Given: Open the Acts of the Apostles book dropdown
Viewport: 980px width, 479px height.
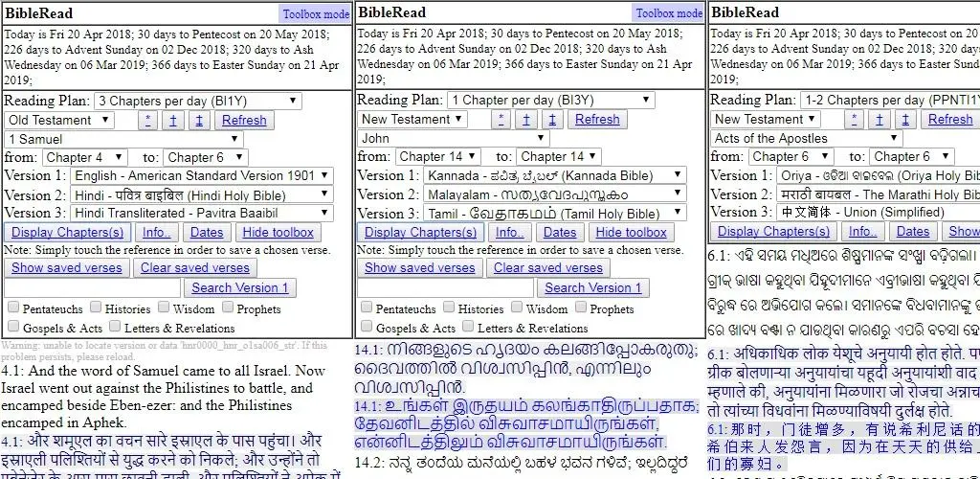Looking at the screenshot, I should 806,138.
